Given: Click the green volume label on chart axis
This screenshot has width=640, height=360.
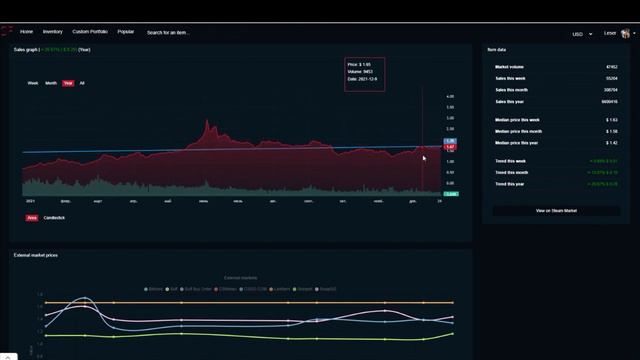Looking at the screenshot, I should point(451,194).
